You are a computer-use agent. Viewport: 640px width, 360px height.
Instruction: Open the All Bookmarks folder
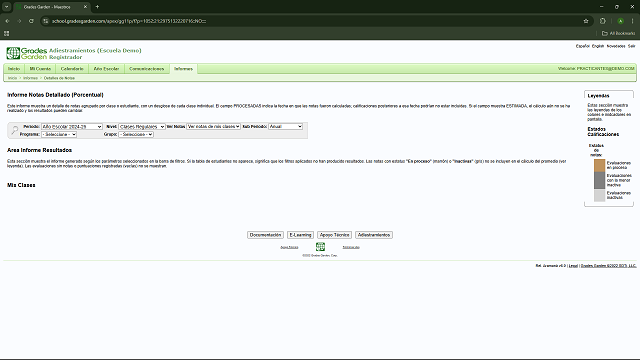coord(618,33)
